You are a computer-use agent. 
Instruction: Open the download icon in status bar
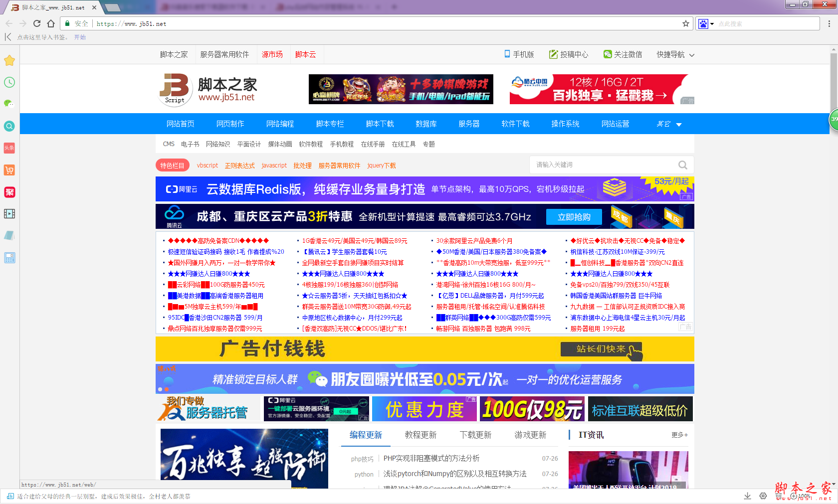(x=747, y=496)
